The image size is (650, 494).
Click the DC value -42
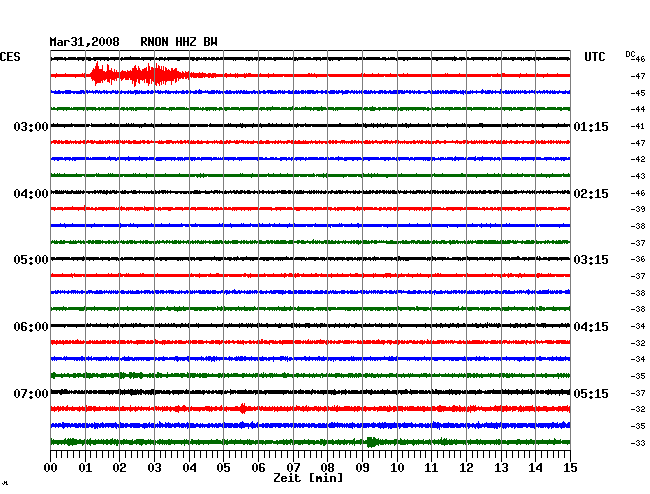point(638,159)
